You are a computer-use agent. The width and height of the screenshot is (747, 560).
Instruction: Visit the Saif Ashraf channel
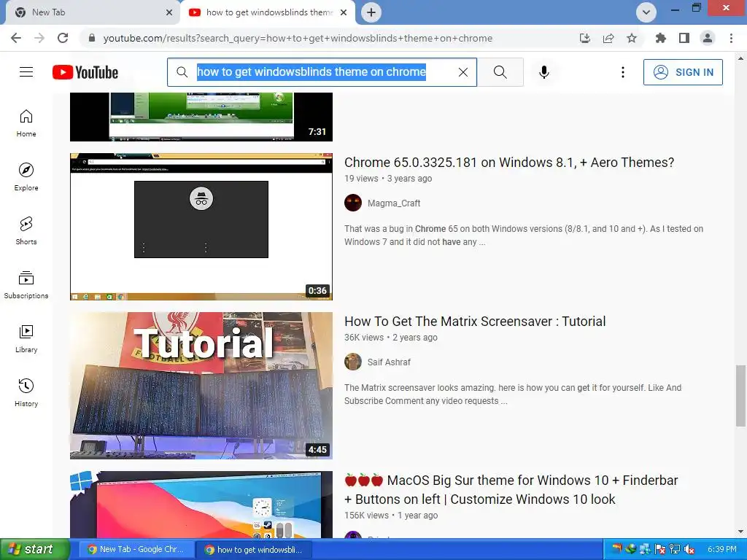click(389, 362)
